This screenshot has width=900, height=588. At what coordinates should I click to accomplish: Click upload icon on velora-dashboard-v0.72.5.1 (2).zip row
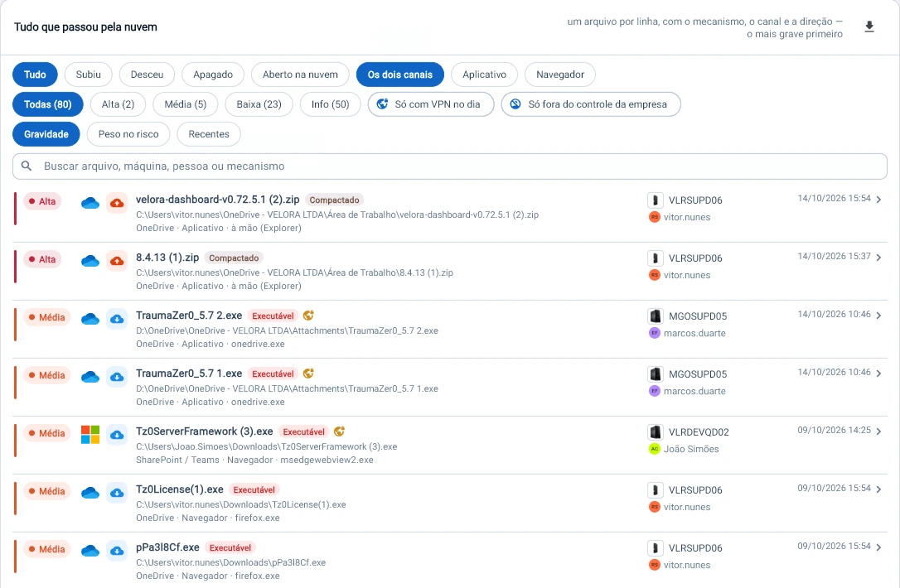[117, 203]
